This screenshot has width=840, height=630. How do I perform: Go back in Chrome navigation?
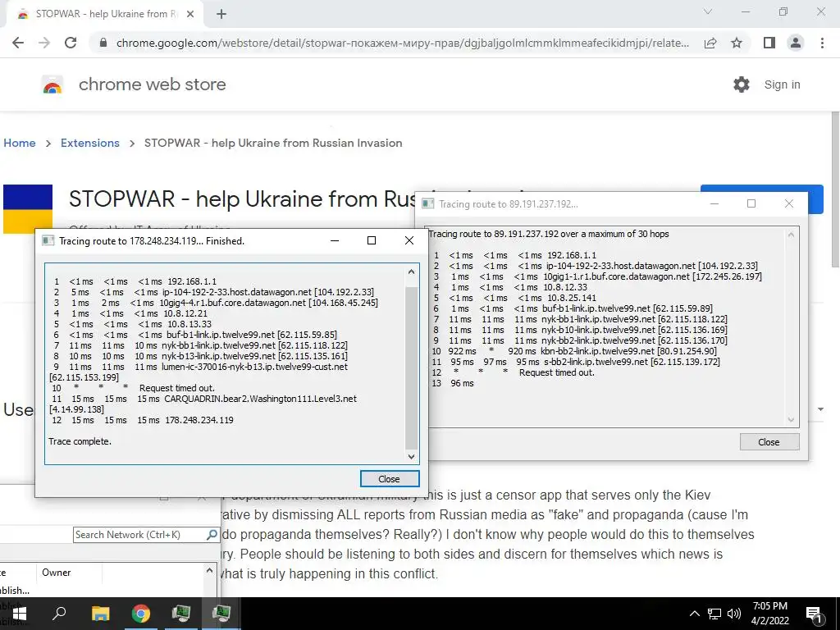(x=18, y=43)
